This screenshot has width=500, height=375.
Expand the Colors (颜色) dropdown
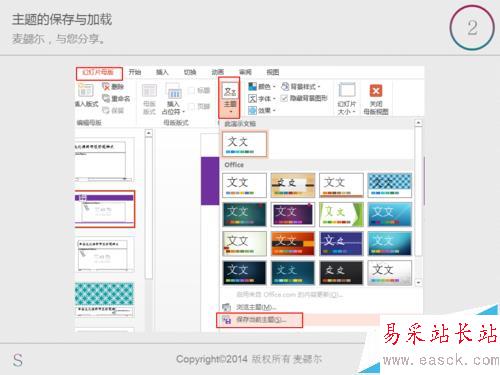[x=262, y=87]
